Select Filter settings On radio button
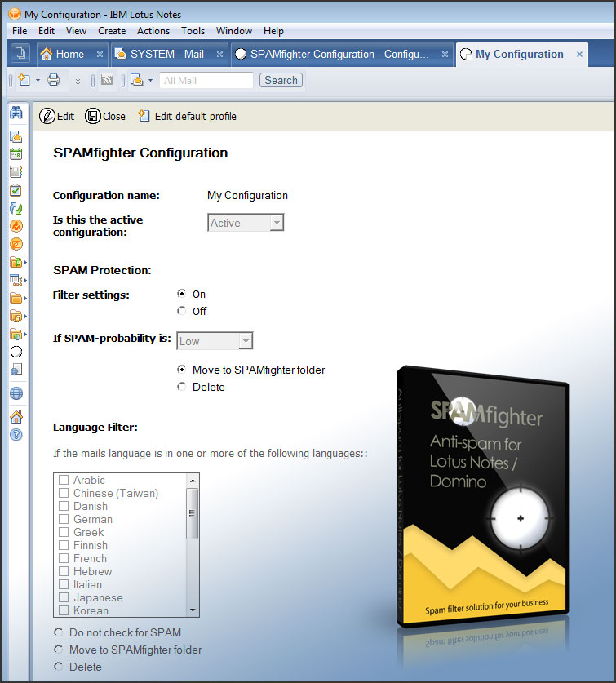Screen dimensions: 616x683 point(182,294)
